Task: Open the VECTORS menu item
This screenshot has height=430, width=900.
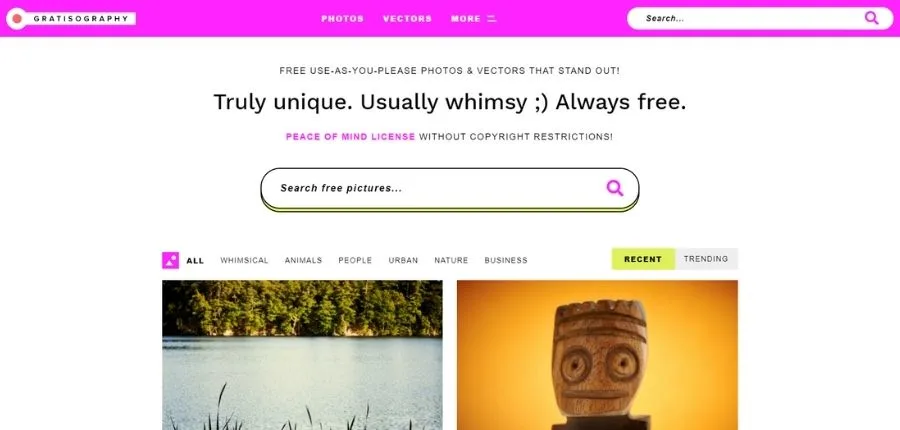Action: pos(407,19)
